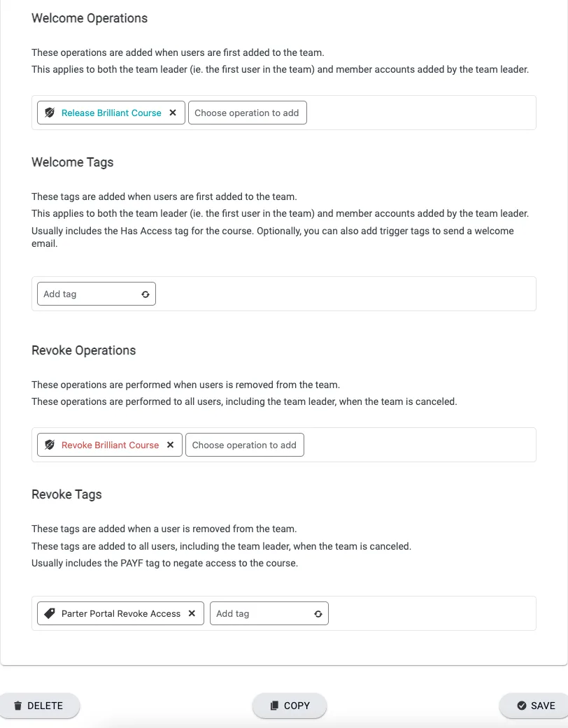Click the Revoke Brilliant Course graduation icon
This screenshot has width=568, height=728.
tap(50, 445)
